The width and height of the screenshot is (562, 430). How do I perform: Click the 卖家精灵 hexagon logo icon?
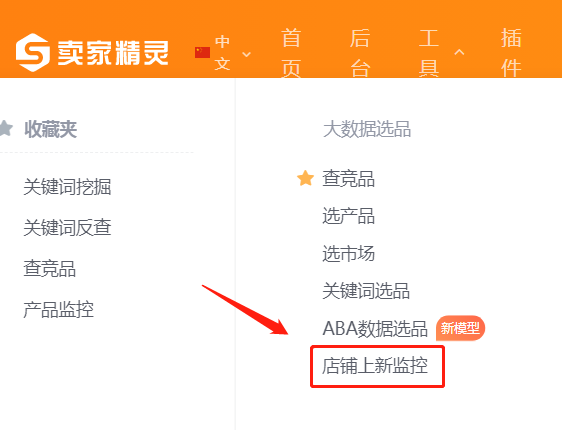33,52
